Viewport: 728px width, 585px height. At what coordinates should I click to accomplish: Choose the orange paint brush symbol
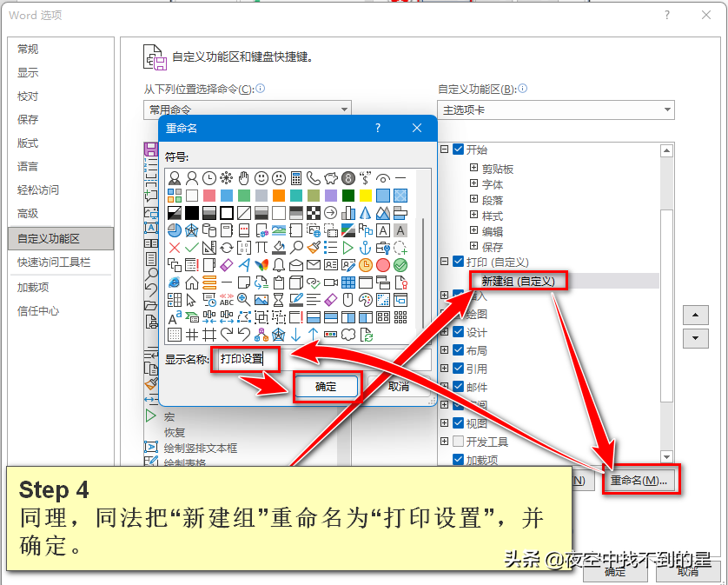coord(314,248)
